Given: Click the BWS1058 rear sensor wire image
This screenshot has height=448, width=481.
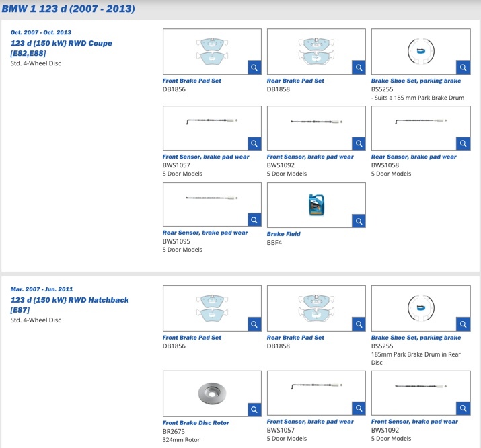Looking at the screenshot, I should (421, 122).
